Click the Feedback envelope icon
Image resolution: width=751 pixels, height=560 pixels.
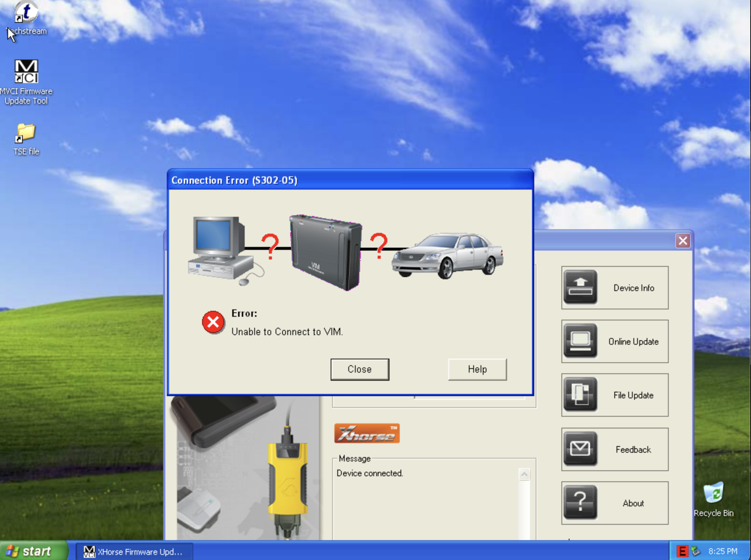coord(580,449)
